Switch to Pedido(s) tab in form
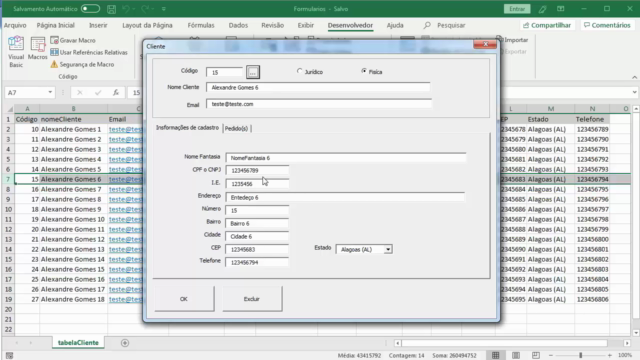 click(x=236, y=129)
